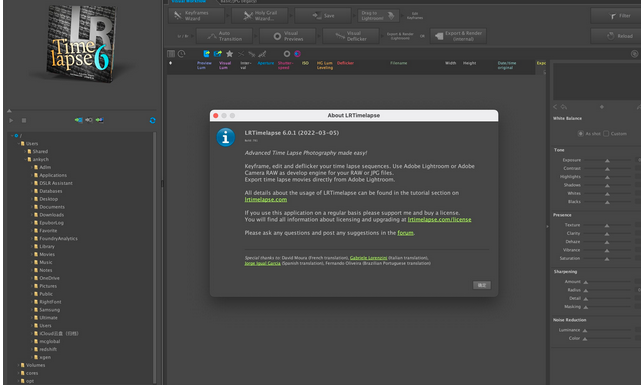
Task: Collapse the ankych folder arrow
Action: coord(25,159)
